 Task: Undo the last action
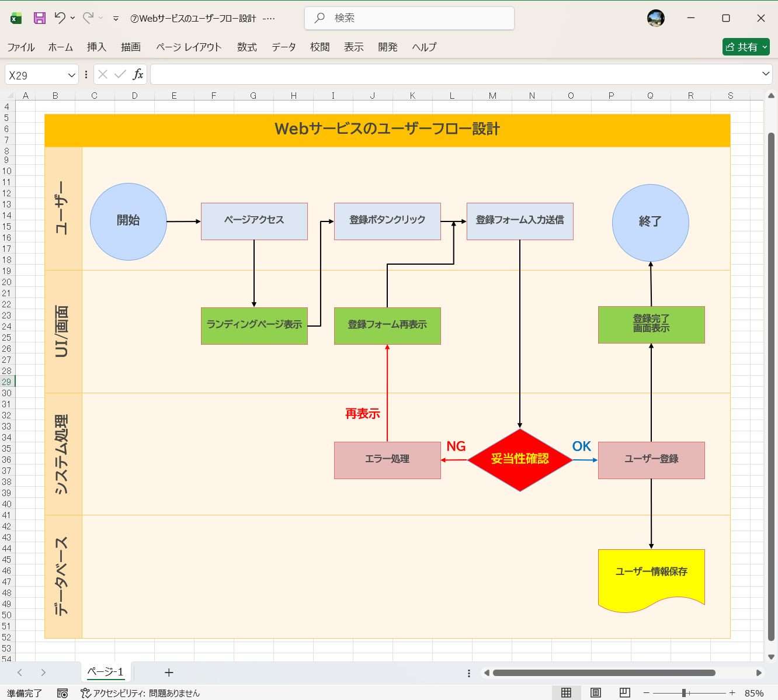(x=61, y=18)
